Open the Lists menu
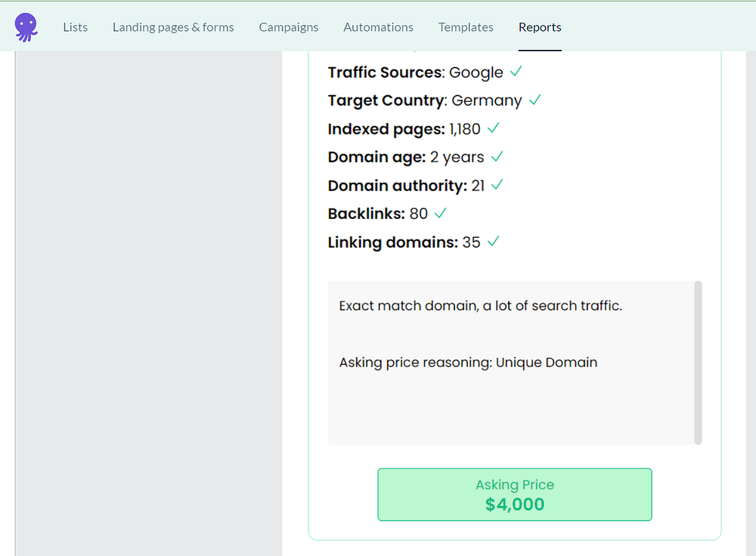Screen dimensions: 756x556 pos(76,27)
